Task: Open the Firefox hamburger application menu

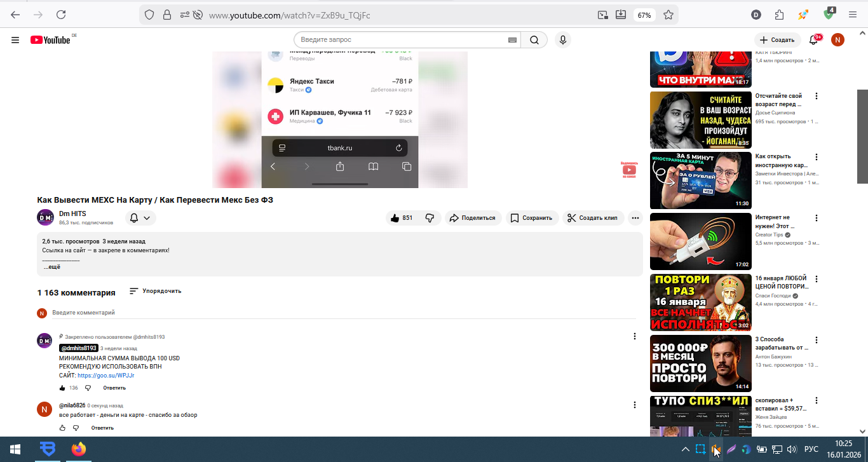Action: [x=853, y=15]
